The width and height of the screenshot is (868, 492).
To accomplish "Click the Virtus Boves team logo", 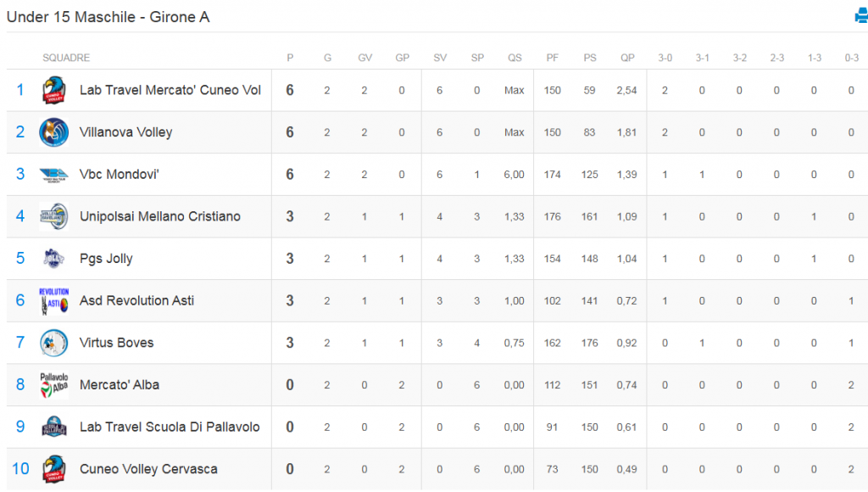I will click(x=54, y=343).
